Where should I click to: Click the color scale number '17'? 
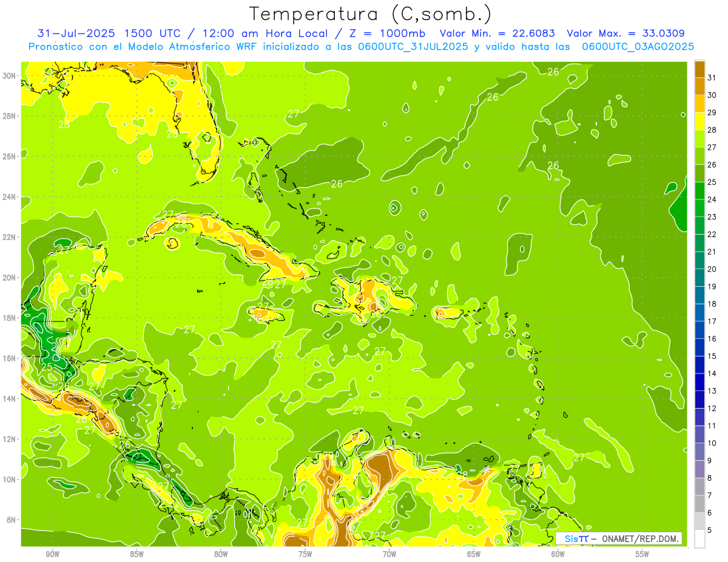pos(712,321)
